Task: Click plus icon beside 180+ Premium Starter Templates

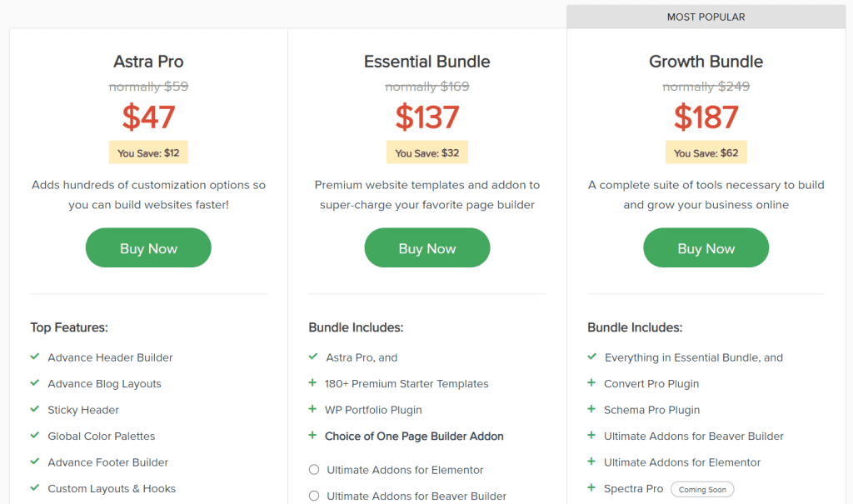Action: click(x=312, y=382)
